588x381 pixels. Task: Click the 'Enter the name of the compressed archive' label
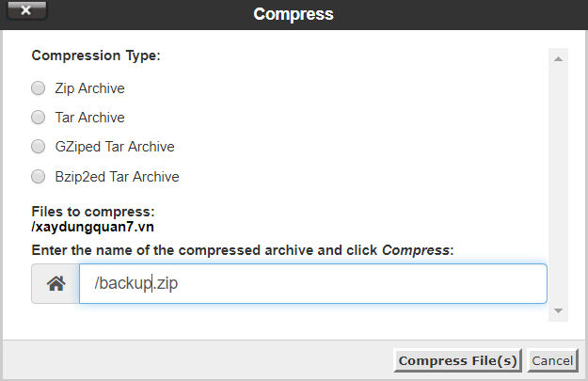click(242, 250)
